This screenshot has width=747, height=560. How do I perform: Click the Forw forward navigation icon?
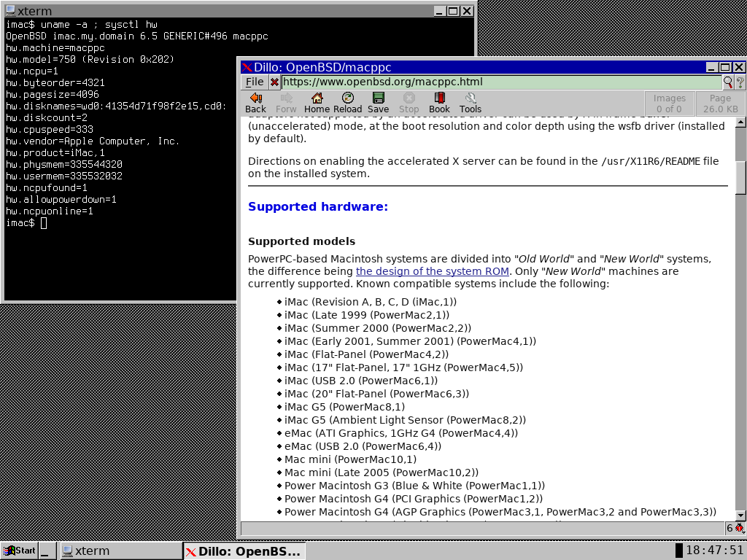(x=286, y=103)
